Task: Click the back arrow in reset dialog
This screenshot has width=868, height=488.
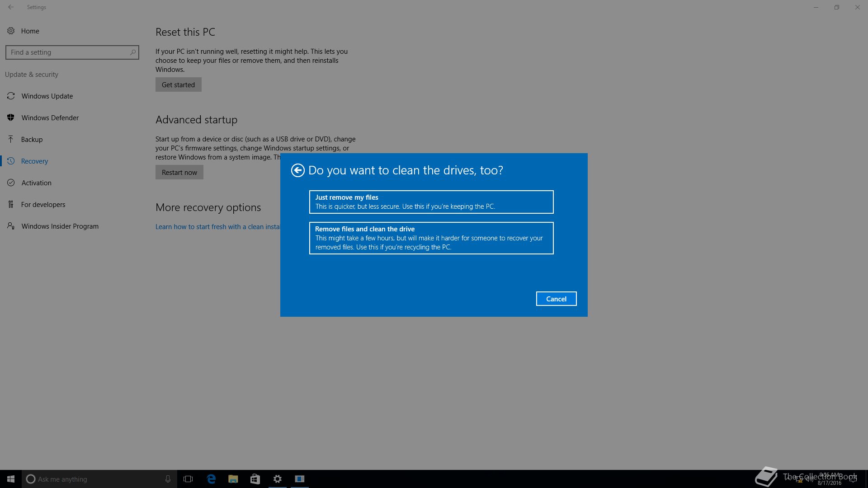Action: (297, 170)
